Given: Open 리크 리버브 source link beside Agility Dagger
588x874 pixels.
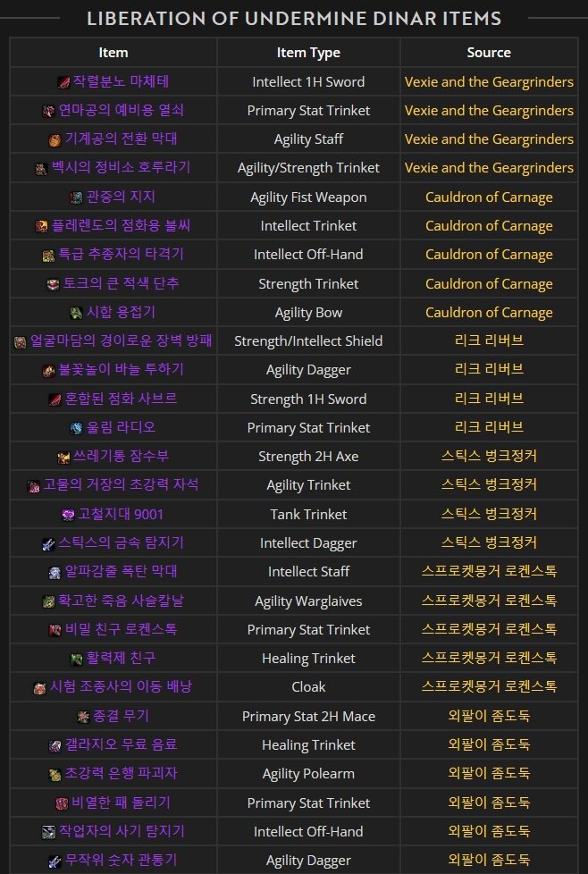Looking at the screenshot, I should tap(489, 370).
